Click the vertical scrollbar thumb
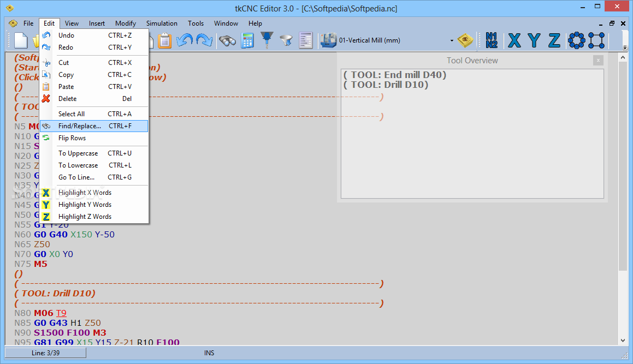The height and width of the screenshot is (364, 633). (x=623, y=166)
